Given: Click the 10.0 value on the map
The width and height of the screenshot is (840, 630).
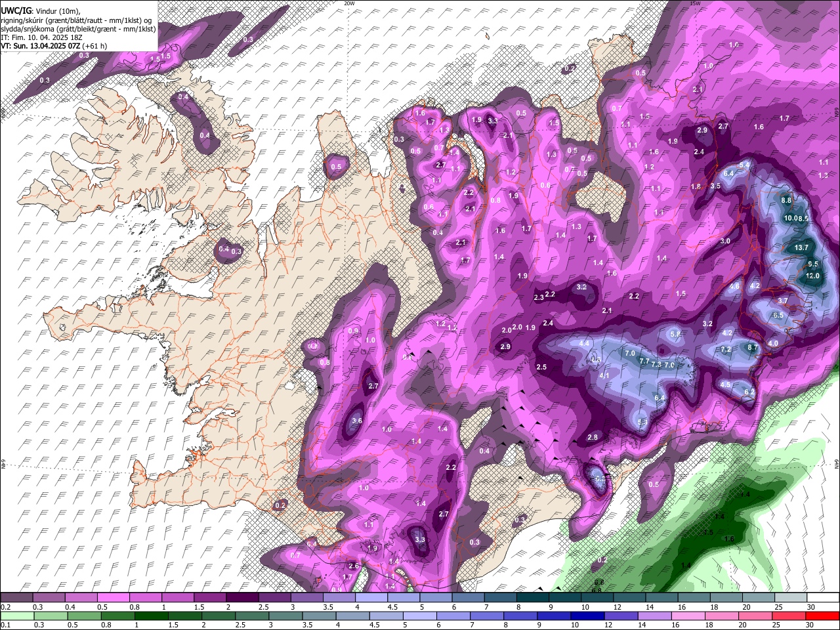Looking at the screenshot, I should point(792,218).
